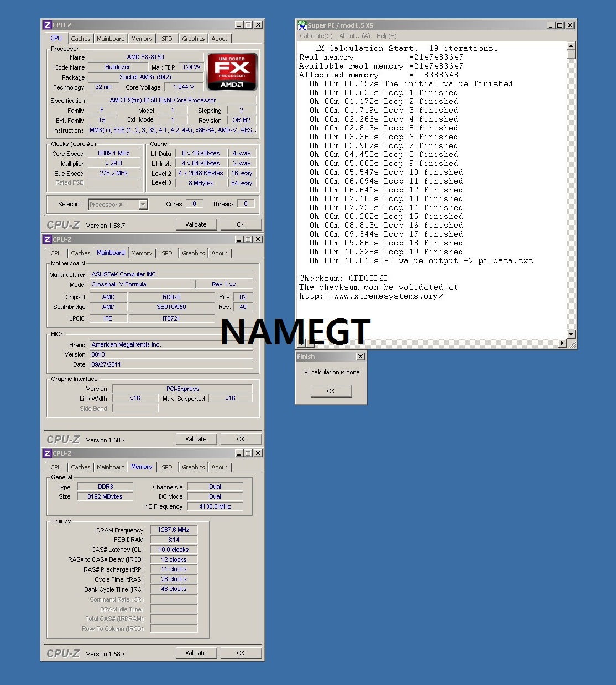Click Validate in the CPU-Z memory window
Screen dimensions: 616x685
[196, 653]
